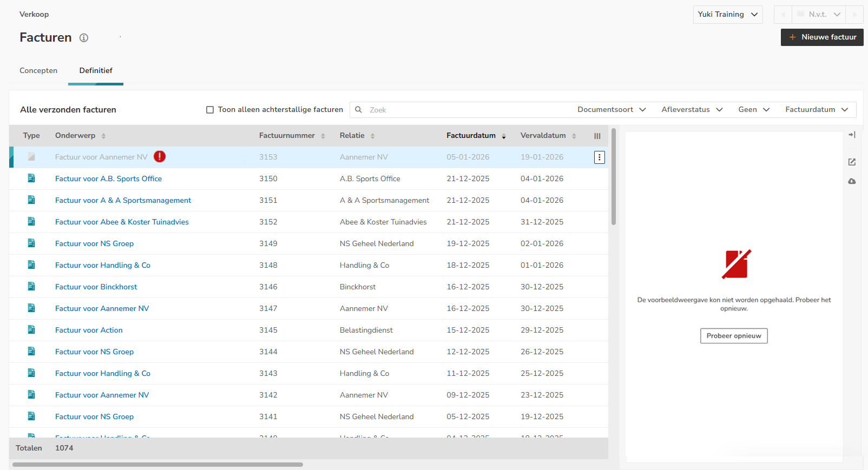Click the document icon for invoice 3141

[x=31, y=416]
